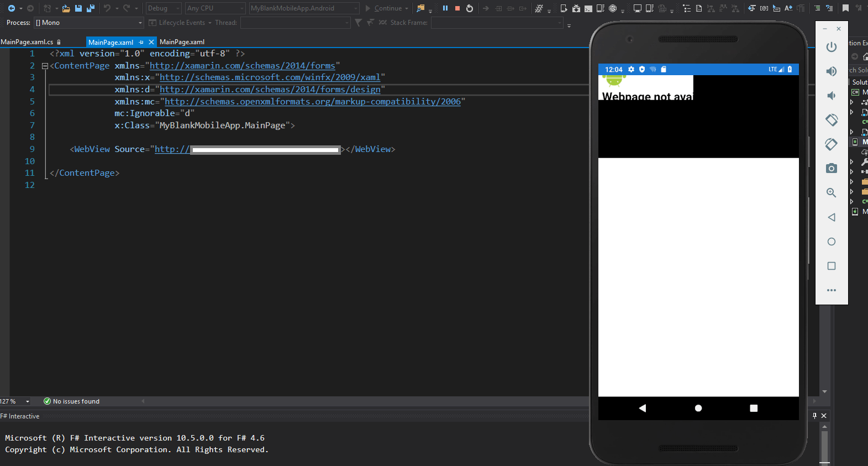Image resolution: width=868 pixels, height=466 pixels.
Task: Open Debug configuration dropdown
Action: point(164,8)
